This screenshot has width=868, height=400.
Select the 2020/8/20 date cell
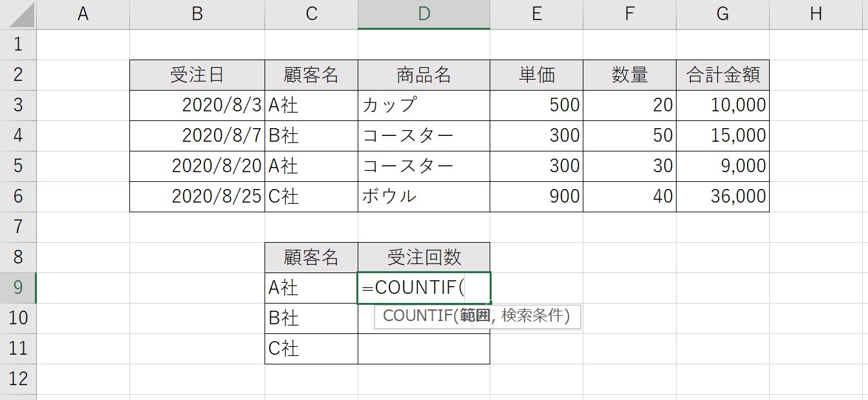tap(197, 166)
